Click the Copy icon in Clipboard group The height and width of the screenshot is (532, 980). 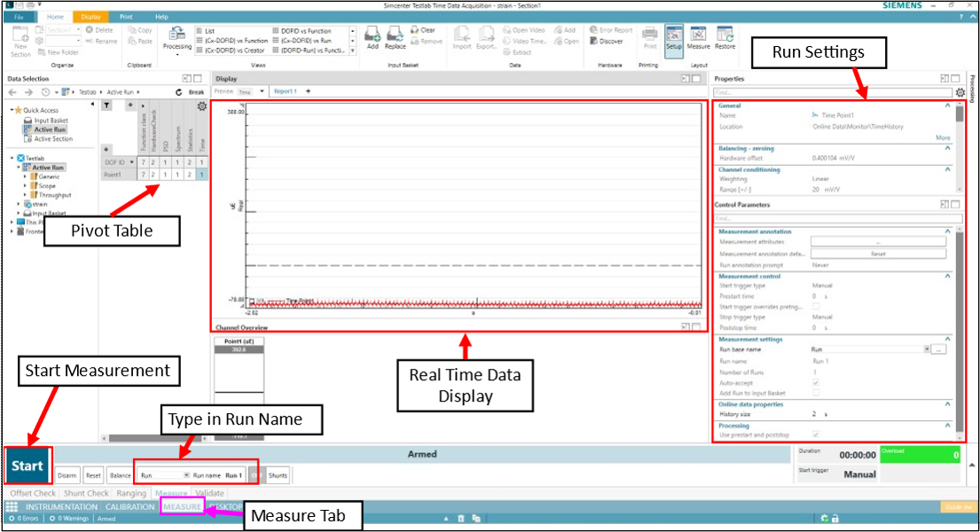coord(132,30)
